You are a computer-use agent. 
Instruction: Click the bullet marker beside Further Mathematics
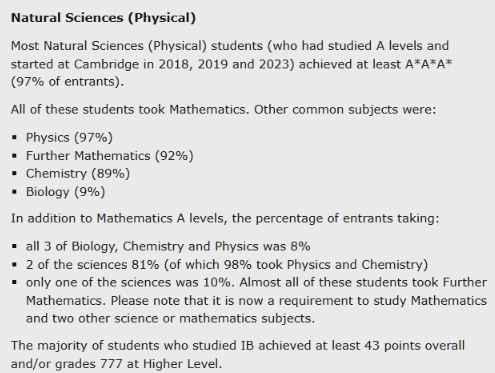tap(14, 156)
